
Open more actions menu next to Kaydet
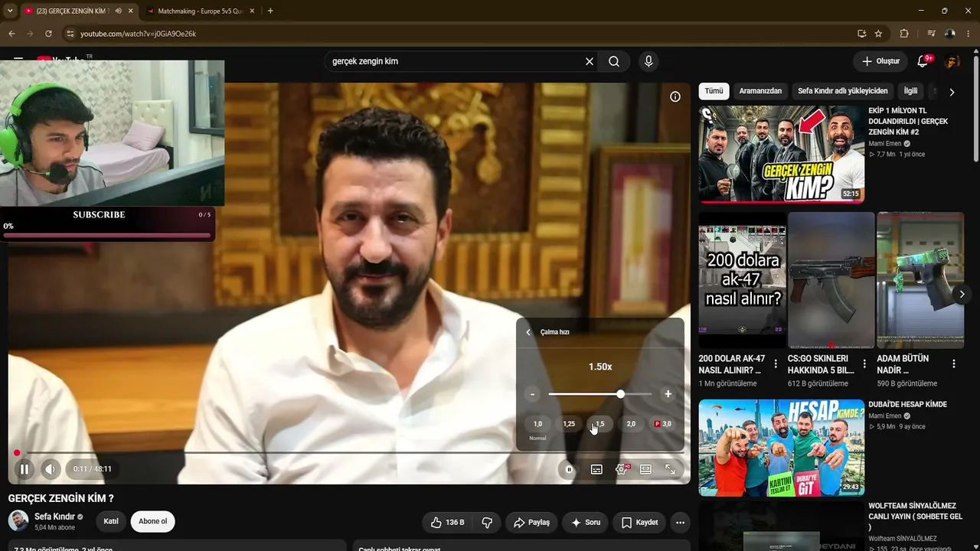click(680, 523)
